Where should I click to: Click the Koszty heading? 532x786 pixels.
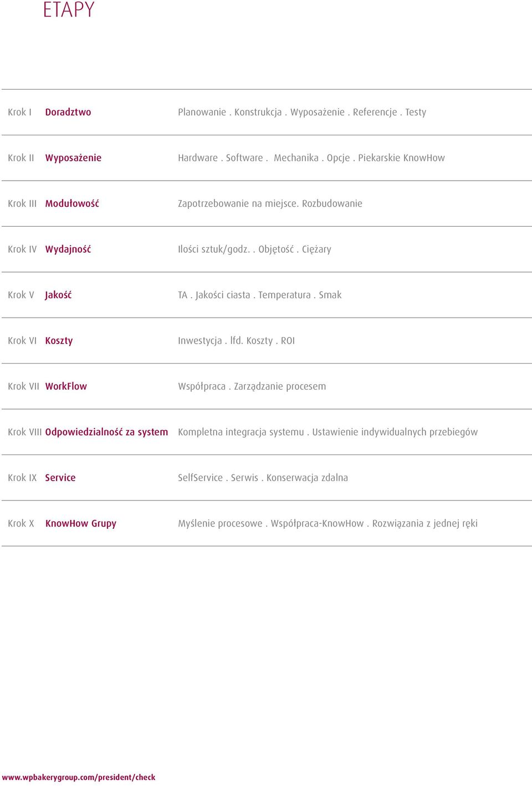pyautogui.click(x=59, y=341)
